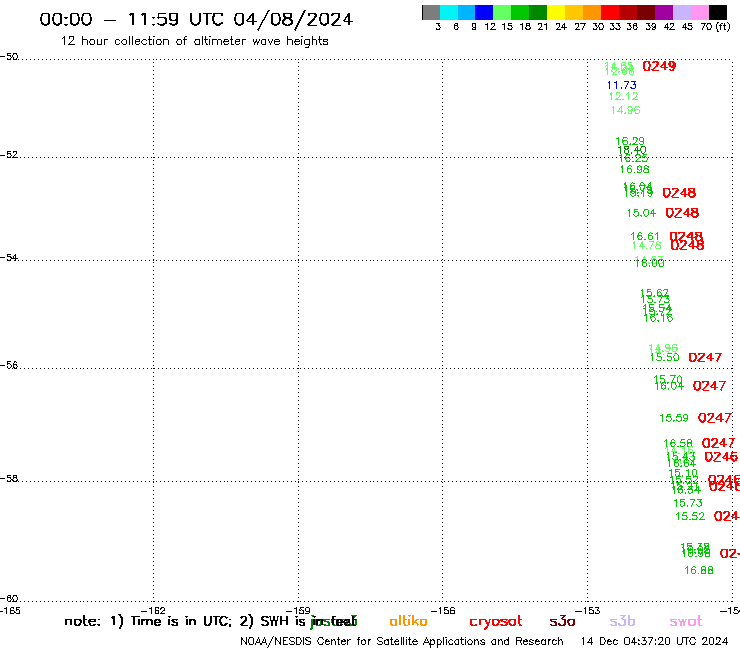This screenshot has height=650, width=740.
Task: Click the cyan 6 ft legend swatch
Action: [x=449, y=12]
